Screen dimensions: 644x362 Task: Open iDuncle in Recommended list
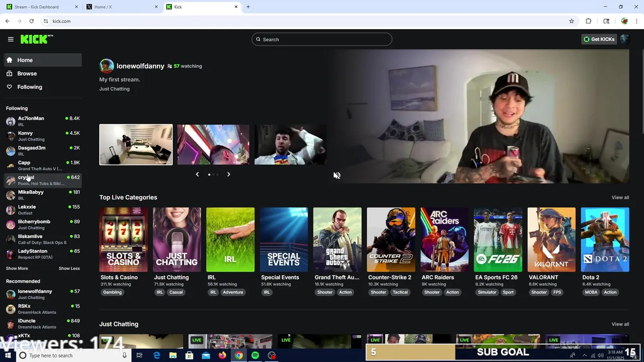click(x=43, y=324)
